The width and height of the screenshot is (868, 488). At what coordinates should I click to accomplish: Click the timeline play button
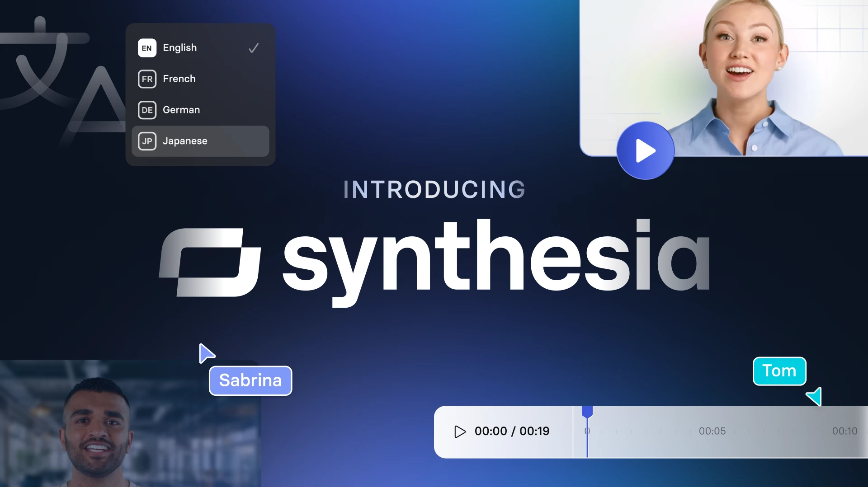(x=460, y=431)
